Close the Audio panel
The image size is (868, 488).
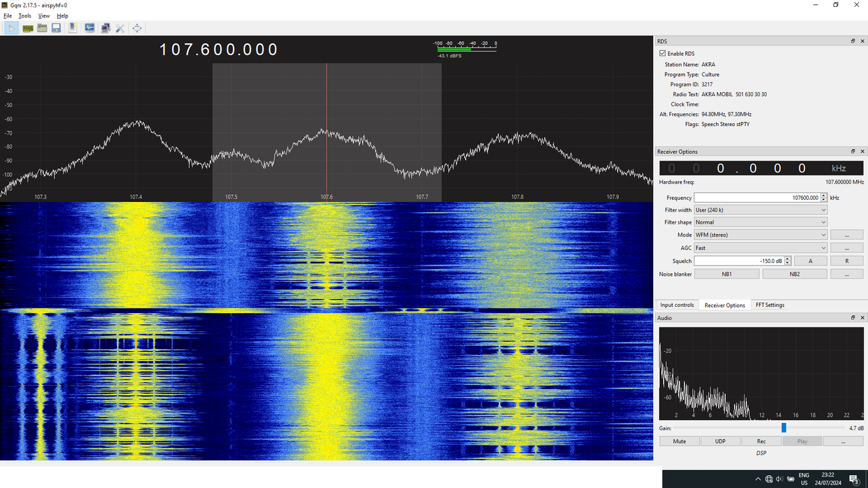tap(863, 317)
